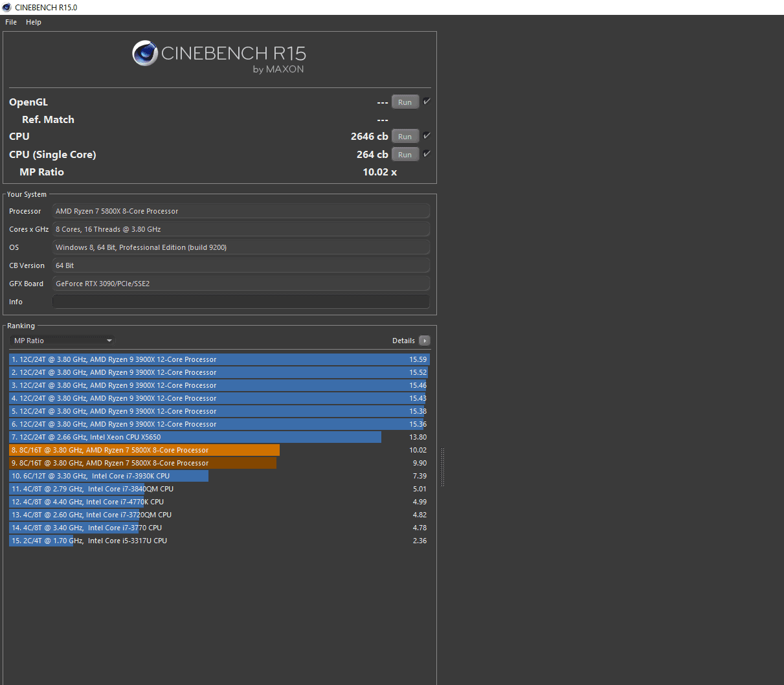Select ranking row 15 Core i5-3317U
This screenshot has width=784, height=685.
pos(219,541)
